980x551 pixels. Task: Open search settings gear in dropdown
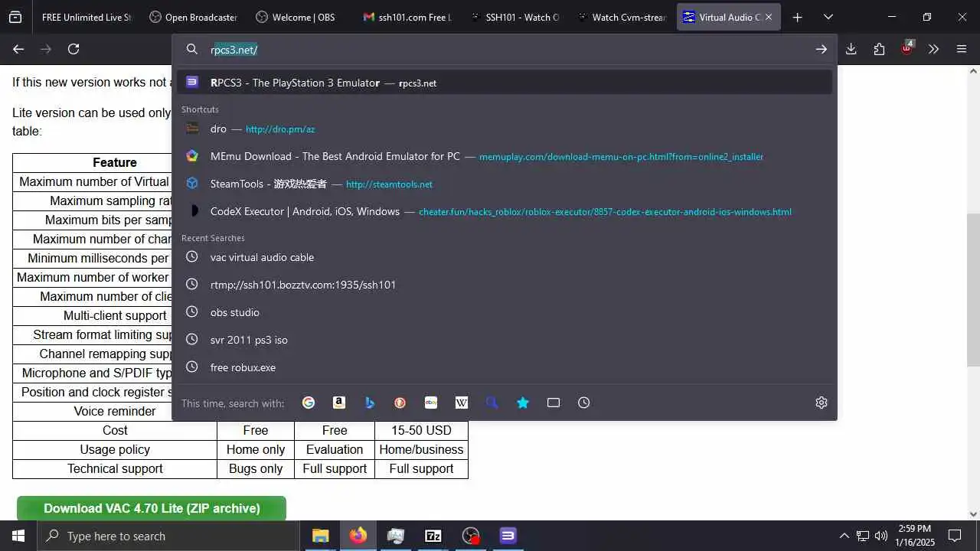coord(822,403)
